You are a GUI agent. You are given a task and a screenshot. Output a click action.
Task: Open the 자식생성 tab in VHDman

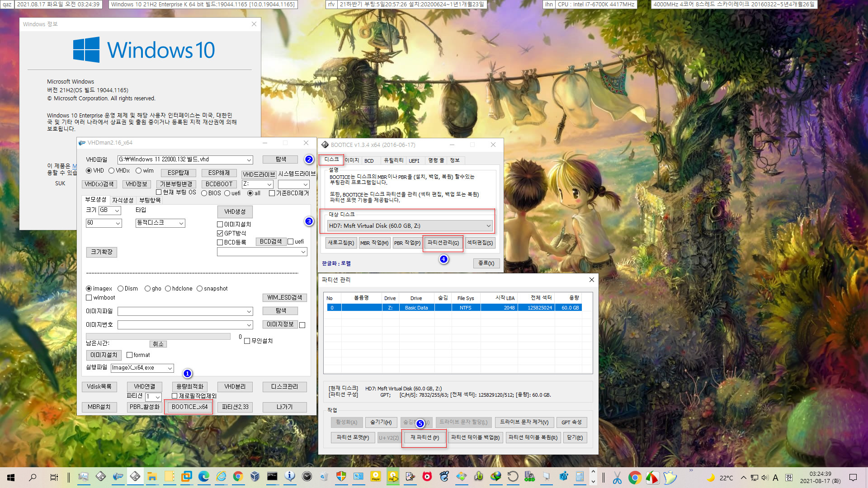click(x=123, y=200)
